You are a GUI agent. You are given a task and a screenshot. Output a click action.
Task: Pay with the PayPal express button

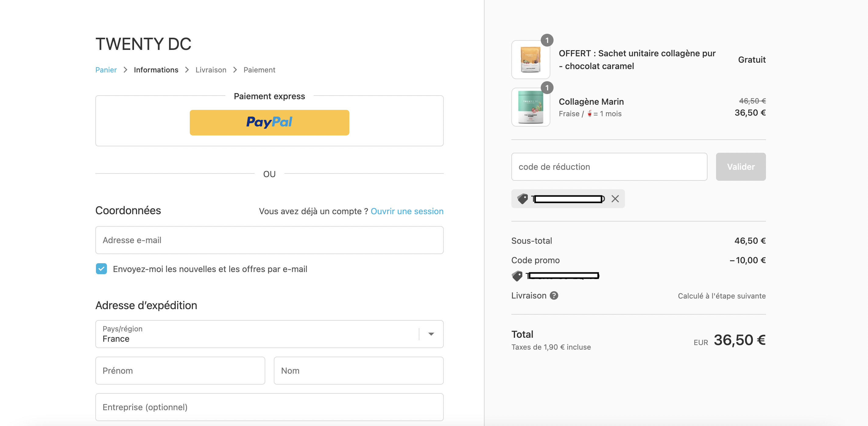pos(269,122)
